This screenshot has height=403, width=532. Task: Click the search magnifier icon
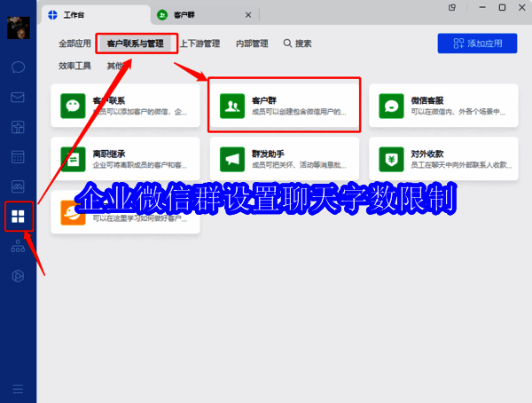point(287,43)
